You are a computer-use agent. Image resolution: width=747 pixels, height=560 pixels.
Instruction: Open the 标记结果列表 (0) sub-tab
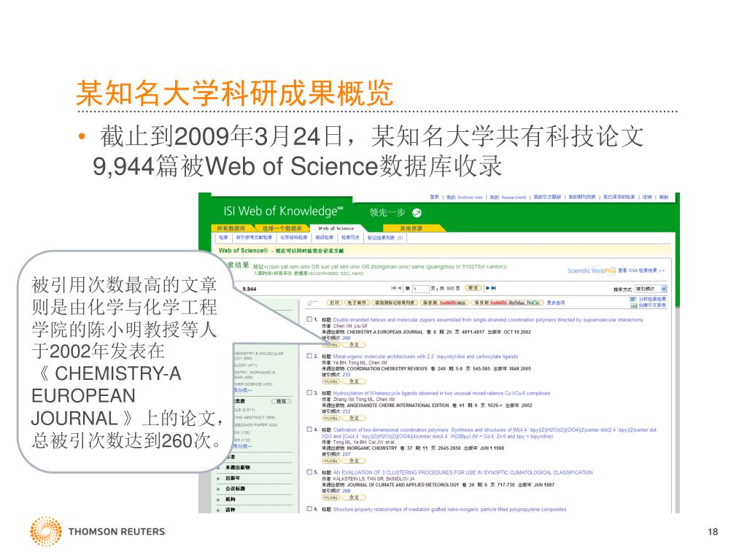click(385, 237)
